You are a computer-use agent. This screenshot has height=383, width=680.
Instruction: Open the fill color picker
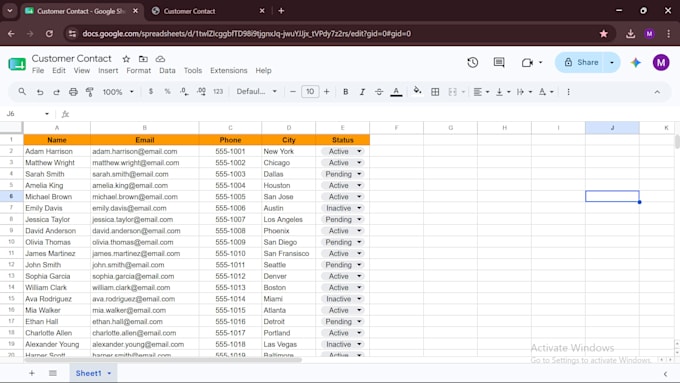coord(417,91)
